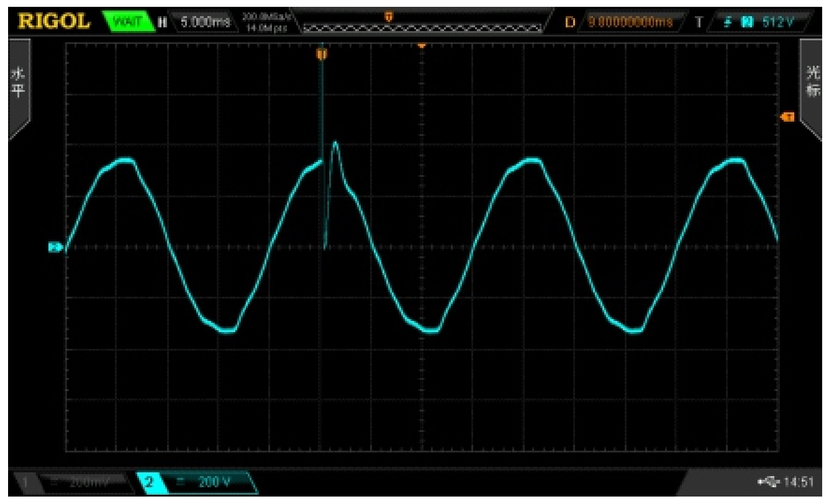
Task: Click the small orange triangle at grid top center
Action: coord(422,45)
